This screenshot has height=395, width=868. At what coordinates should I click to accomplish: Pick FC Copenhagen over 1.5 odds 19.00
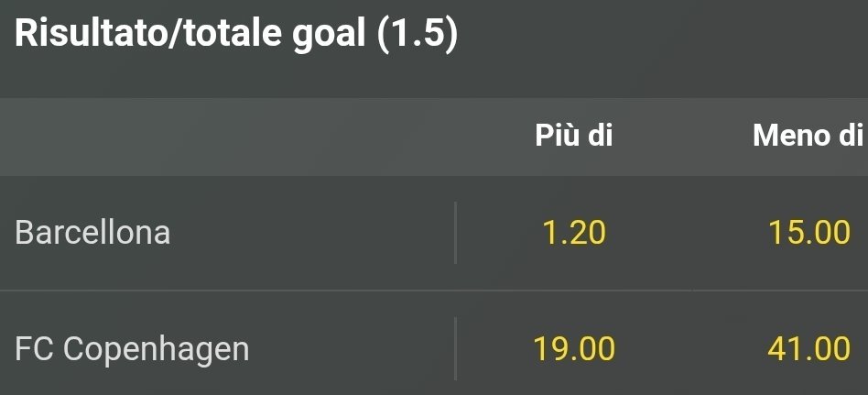(574, 348)
